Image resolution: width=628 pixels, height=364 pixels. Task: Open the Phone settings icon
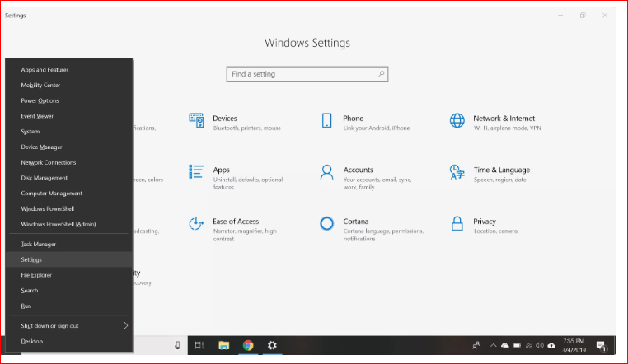point(327,120)
